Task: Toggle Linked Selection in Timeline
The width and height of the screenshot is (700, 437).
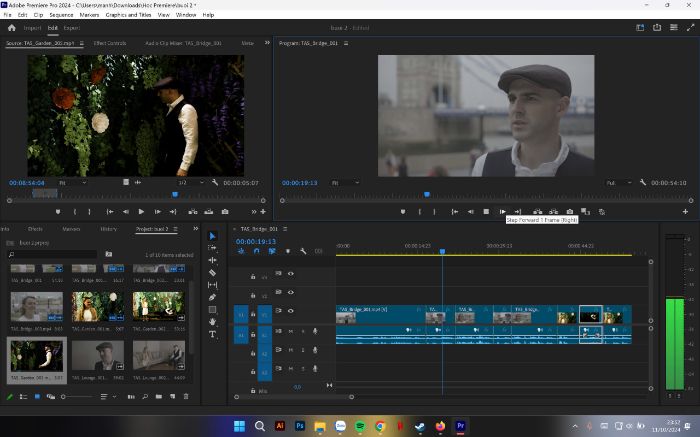Action: 272,251
